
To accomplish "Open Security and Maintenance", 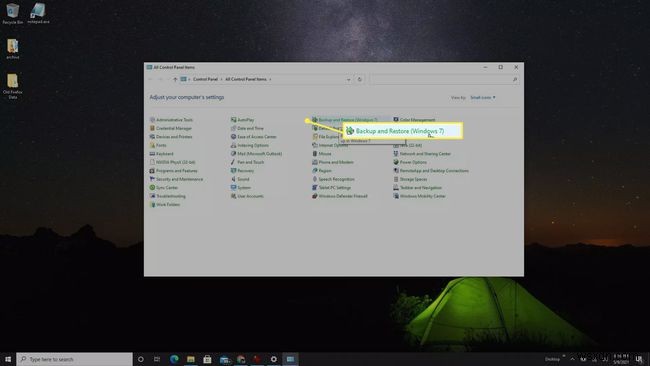I will (176, 179).
